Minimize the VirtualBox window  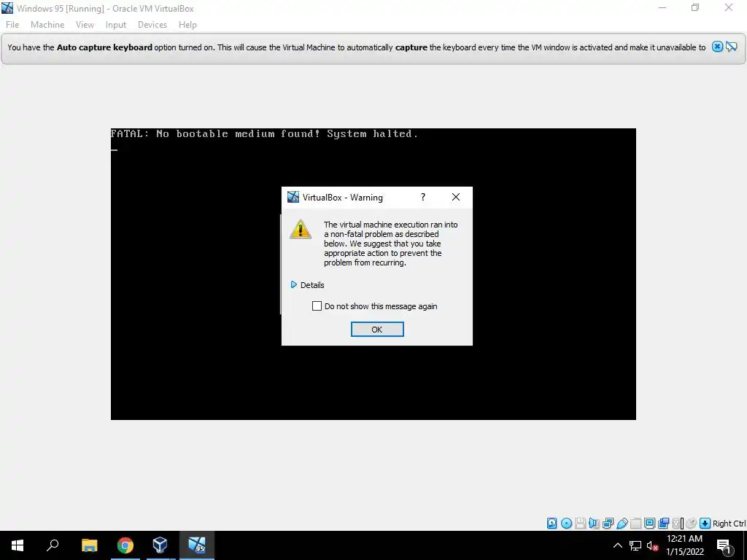coord(662,7)
